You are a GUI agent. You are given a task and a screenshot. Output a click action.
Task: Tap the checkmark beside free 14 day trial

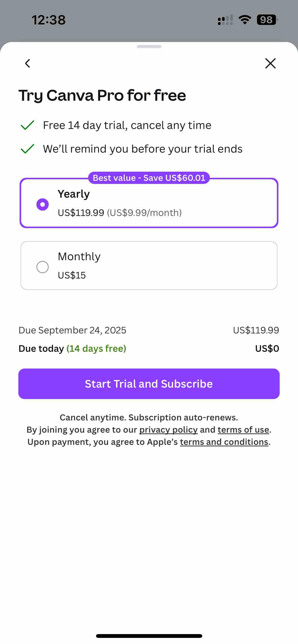coord(28,125)
